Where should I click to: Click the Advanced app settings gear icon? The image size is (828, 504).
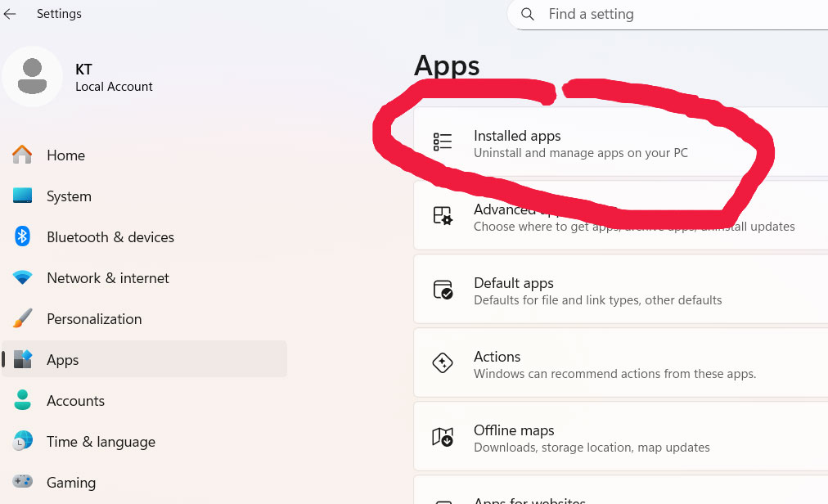point(443,215)
